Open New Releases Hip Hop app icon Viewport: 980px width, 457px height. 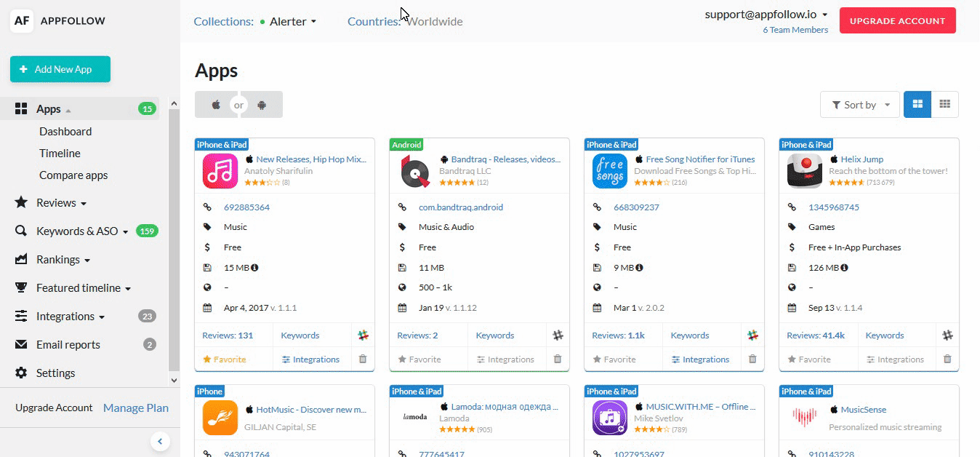click(x=220, y=171)
